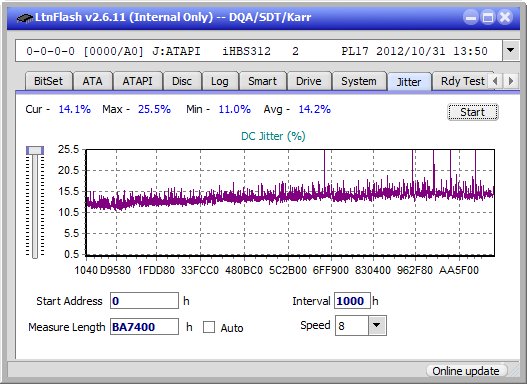
Task: Click the Measure Length field
Action: pyautogui.click(x=144, y=327)
